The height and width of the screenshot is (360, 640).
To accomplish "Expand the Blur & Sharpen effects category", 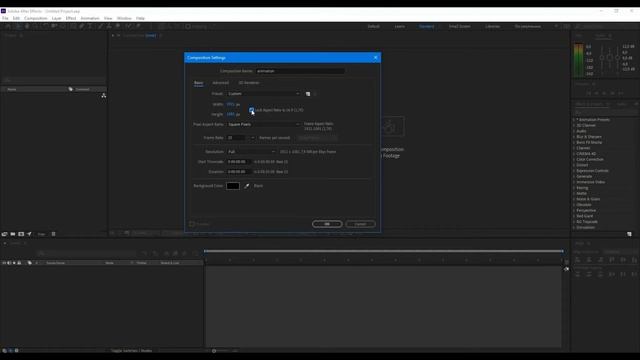I will pos(574,137).
